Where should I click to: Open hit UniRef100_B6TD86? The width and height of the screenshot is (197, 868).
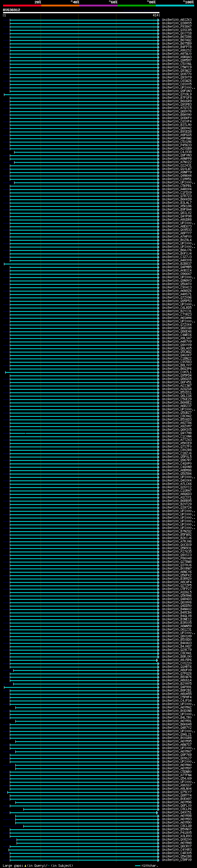coord(177,37)
